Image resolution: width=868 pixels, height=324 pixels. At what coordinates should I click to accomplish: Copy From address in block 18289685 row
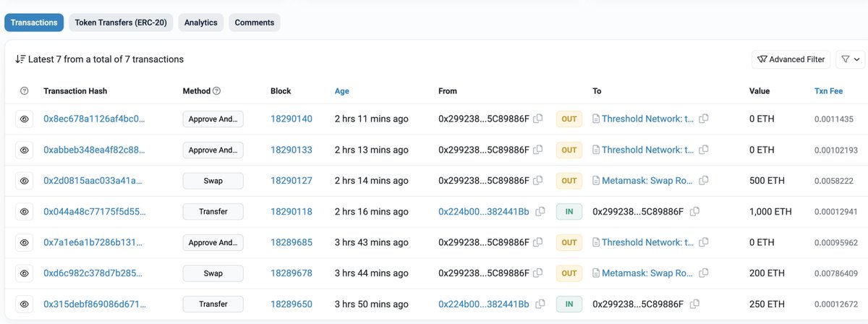pyautogui.click(x=538, y=243)
